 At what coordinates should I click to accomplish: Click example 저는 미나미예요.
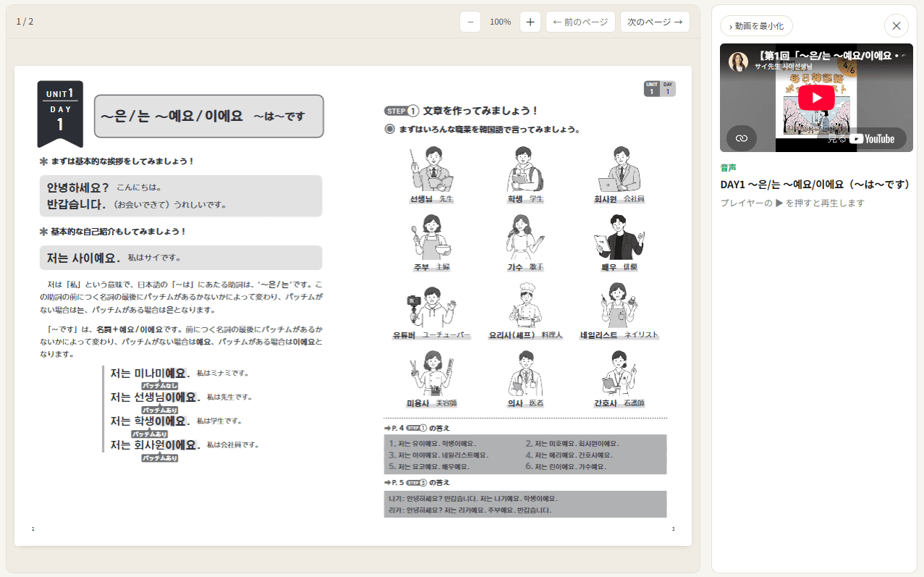point(150,374)
